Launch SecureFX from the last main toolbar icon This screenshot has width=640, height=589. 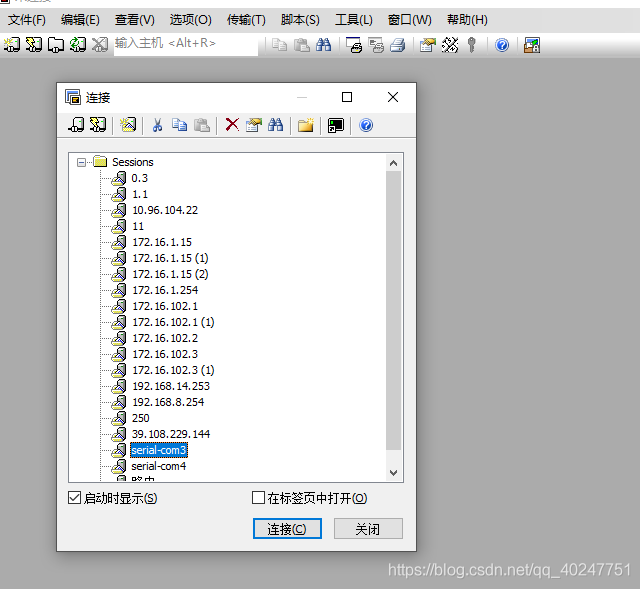pos(532,45)
